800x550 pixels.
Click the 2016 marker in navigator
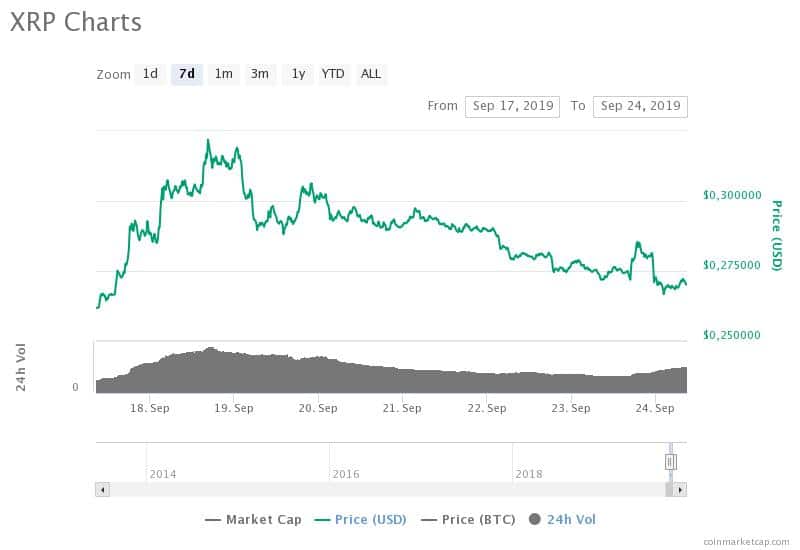tap(346, 474)
